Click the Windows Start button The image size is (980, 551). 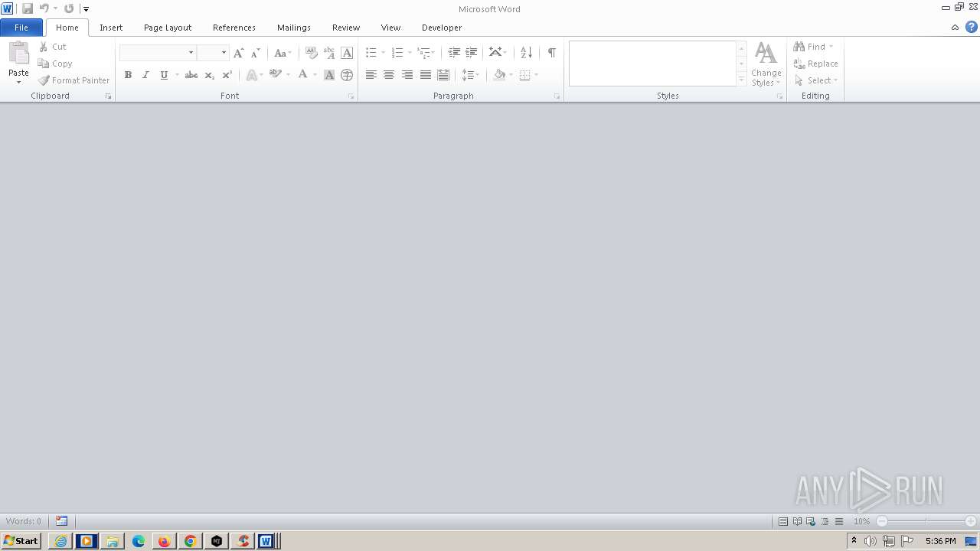pos(21,541)
